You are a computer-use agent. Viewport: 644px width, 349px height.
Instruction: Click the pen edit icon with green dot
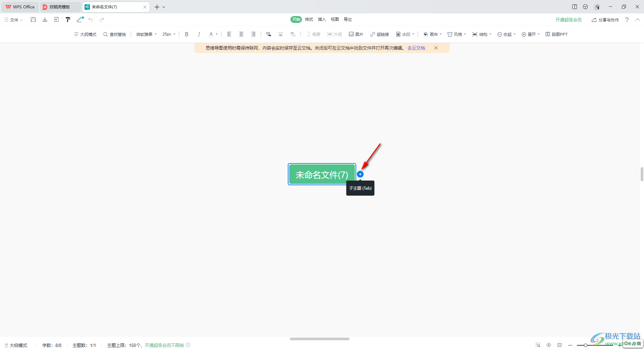click(80, 19)
